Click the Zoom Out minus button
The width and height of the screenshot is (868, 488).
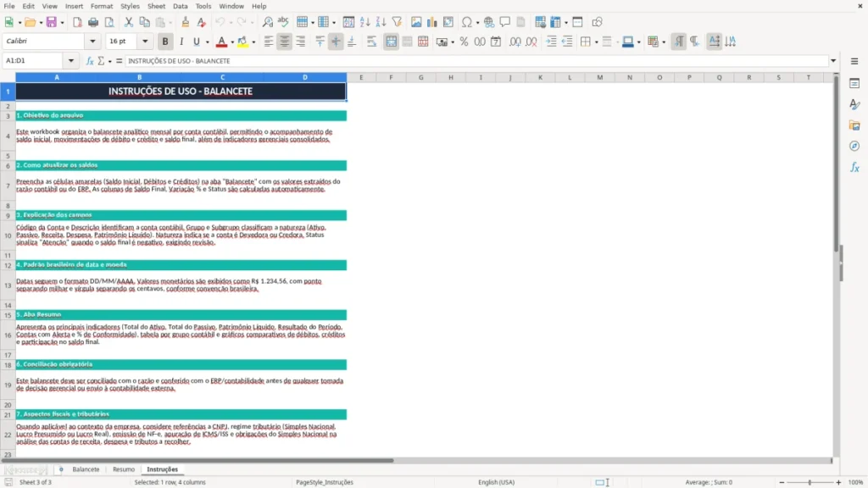tap(782, 482)
